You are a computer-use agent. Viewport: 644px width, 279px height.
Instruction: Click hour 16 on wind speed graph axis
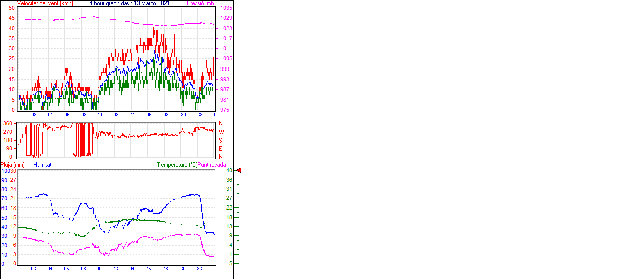coord(149,115)
